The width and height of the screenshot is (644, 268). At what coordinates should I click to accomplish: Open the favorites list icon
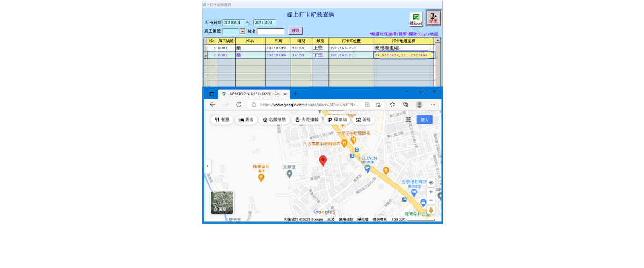tap(392, 105)
